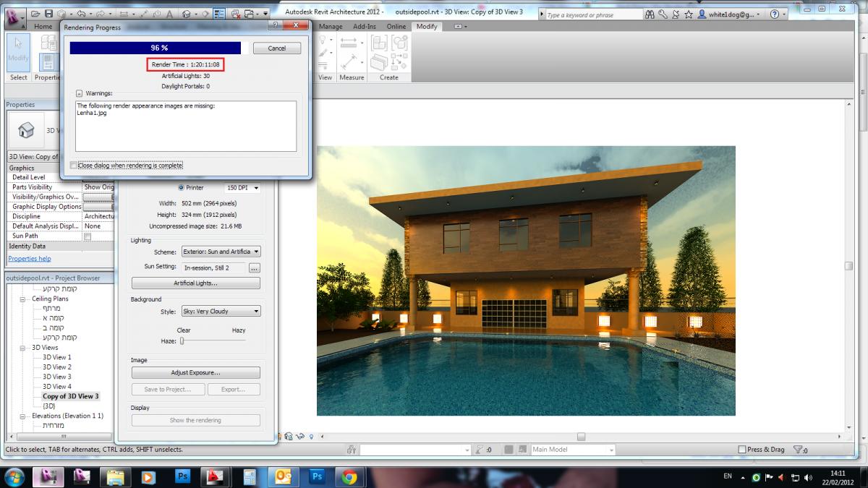The image size is (868, 488).
Task: Open a file using the Open icon
Action: tap(35, 12)
